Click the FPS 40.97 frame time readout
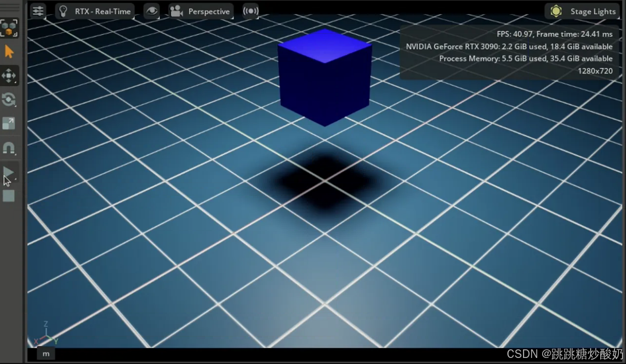Image resolution: width=626 pixels, height=364 pixels. (555, 34)
